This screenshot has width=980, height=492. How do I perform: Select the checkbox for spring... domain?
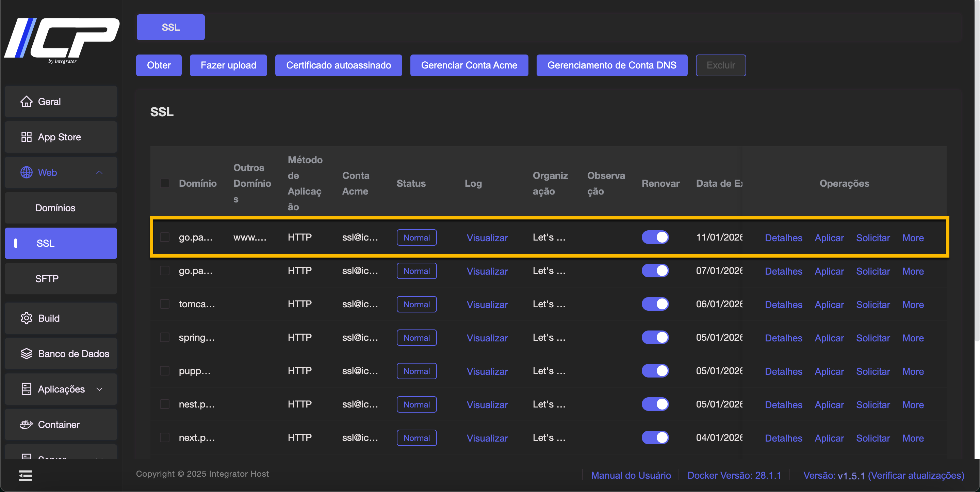165,338
